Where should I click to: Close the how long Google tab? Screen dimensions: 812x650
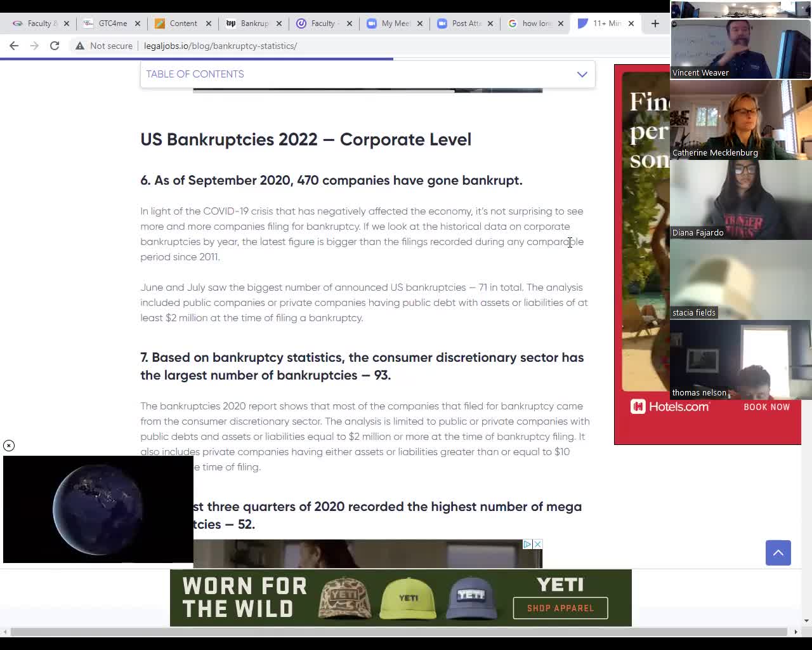(560, 23)
